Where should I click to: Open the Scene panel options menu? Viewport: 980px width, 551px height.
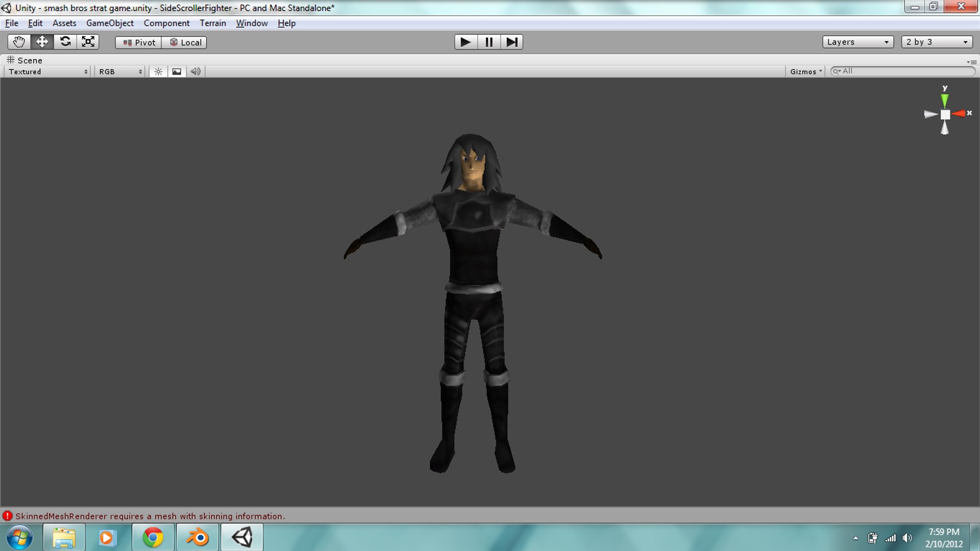click(x=971, y=61)
